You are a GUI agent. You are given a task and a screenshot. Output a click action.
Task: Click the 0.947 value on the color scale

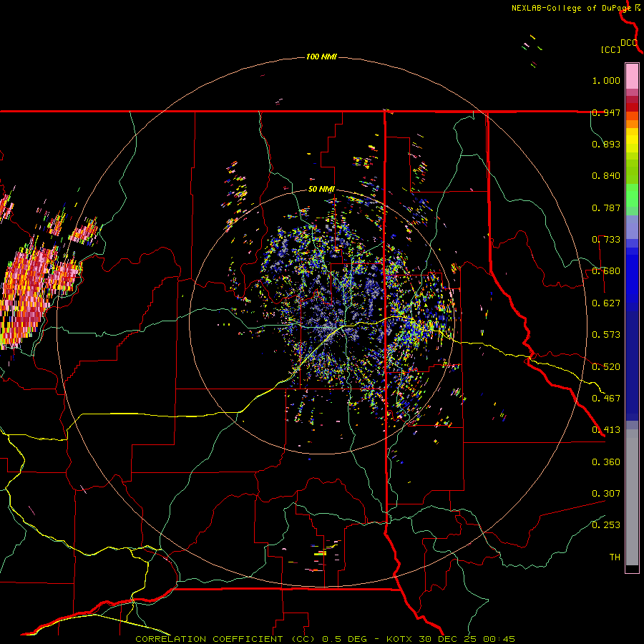[x=606, y=112]
